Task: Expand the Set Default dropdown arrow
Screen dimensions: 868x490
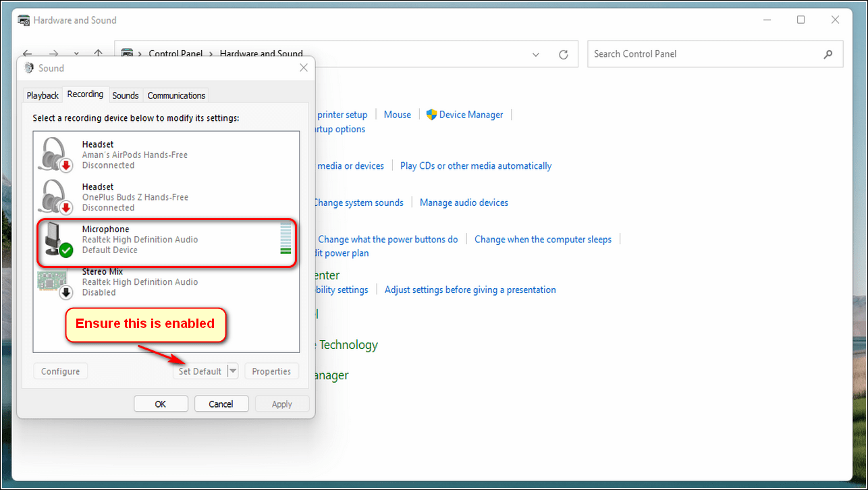Action: [233, 371]
